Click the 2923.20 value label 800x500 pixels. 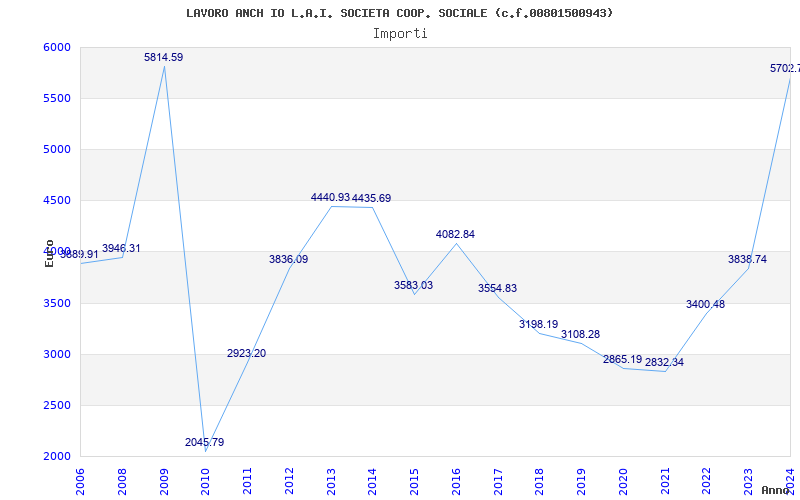pyautogui.click(x=246, y=354)
